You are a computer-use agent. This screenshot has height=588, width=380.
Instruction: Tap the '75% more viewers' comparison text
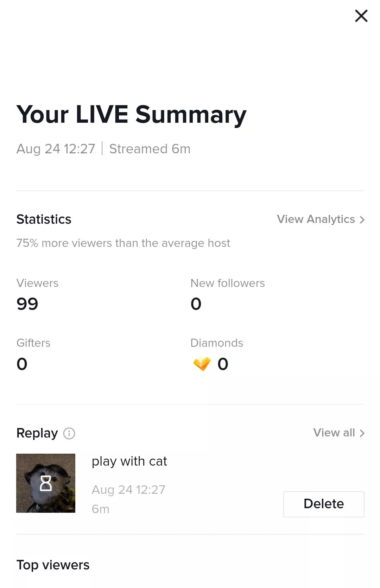(123, 243)
